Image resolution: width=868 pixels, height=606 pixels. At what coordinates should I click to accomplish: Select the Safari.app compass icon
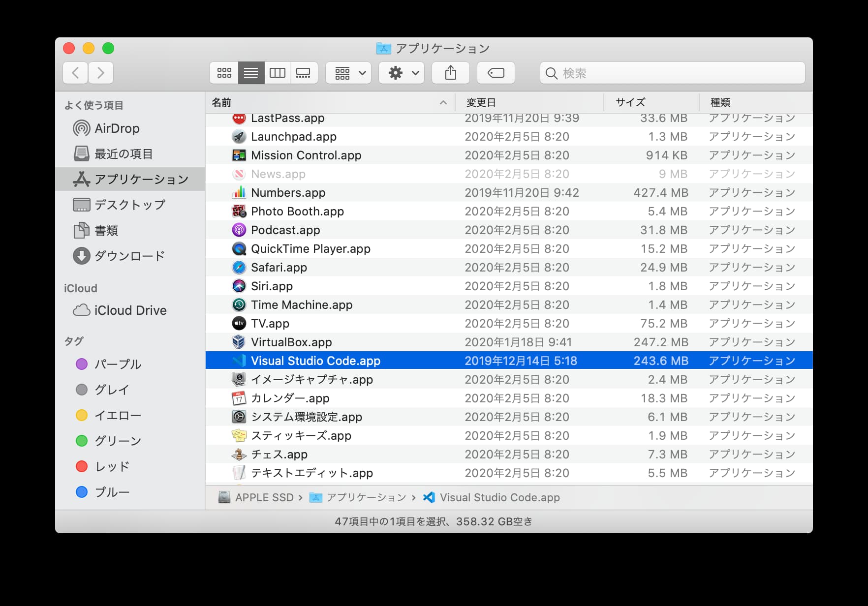click(239, 268)
